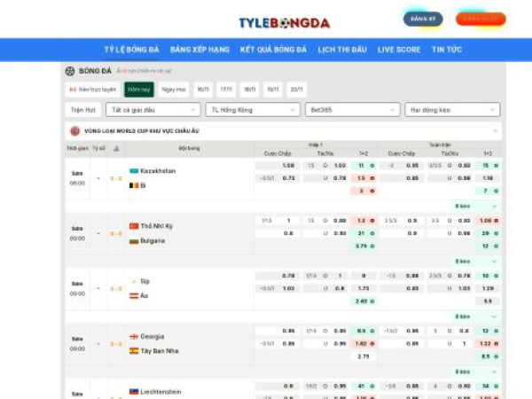Viewport: 532px width, 399px height.
Task: Click the orange Đăng Nhập button
Action: [x=481, y=19]
